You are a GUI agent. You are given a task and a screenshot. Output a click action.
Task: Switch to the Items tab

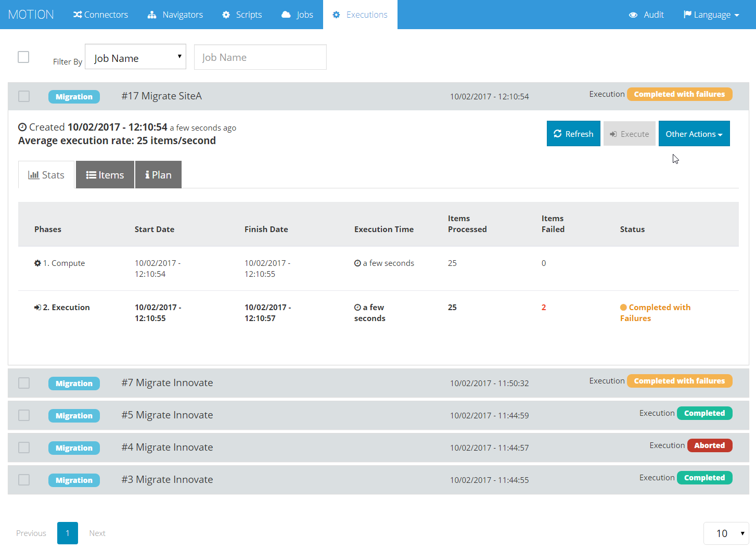pyautogui.click(x=105, y=175)
